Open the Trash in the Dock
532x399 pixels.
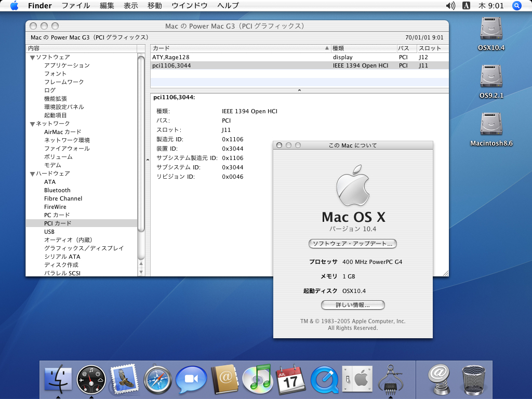tap(473, 380)
